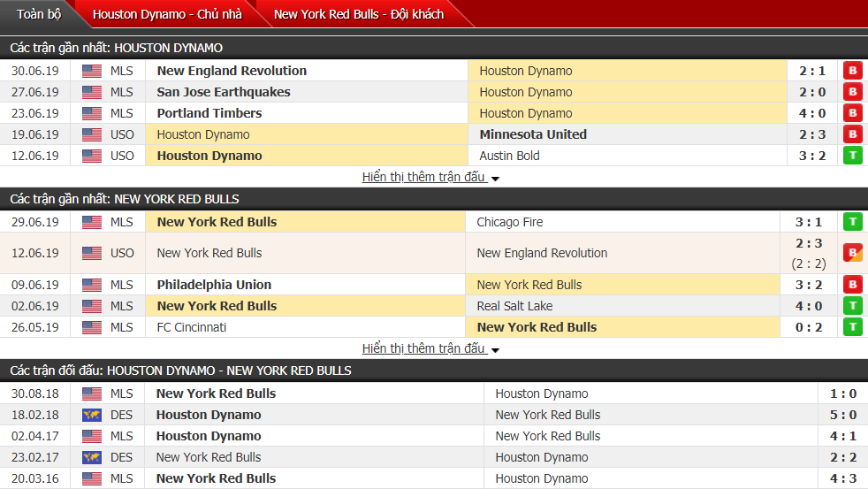The width and height of the screenshot is (868, 489).
Task: Click USA flag in 30.06.19 row
Action: click(x=92, y=71)
